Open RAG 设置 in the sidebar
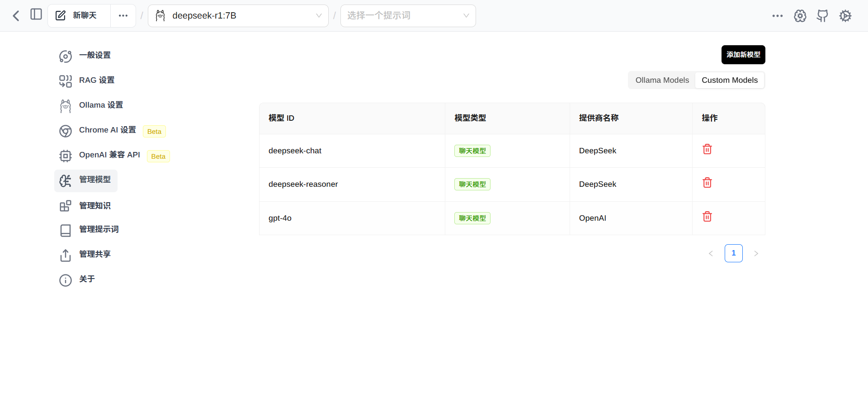This screenshot has width=868, height=393. (96, 80)
